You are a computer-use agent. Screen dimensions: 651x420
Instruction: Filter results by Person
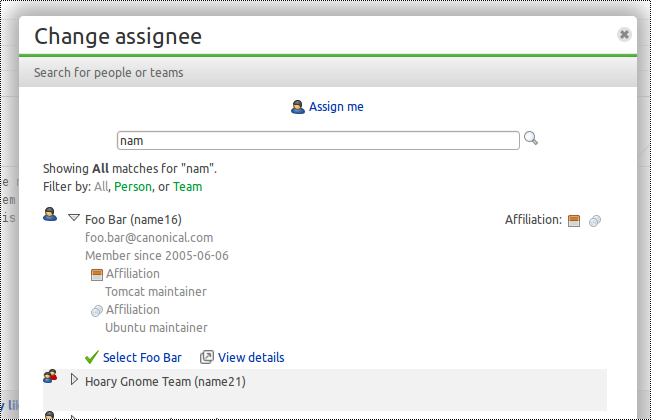click(x=133, y=186)
